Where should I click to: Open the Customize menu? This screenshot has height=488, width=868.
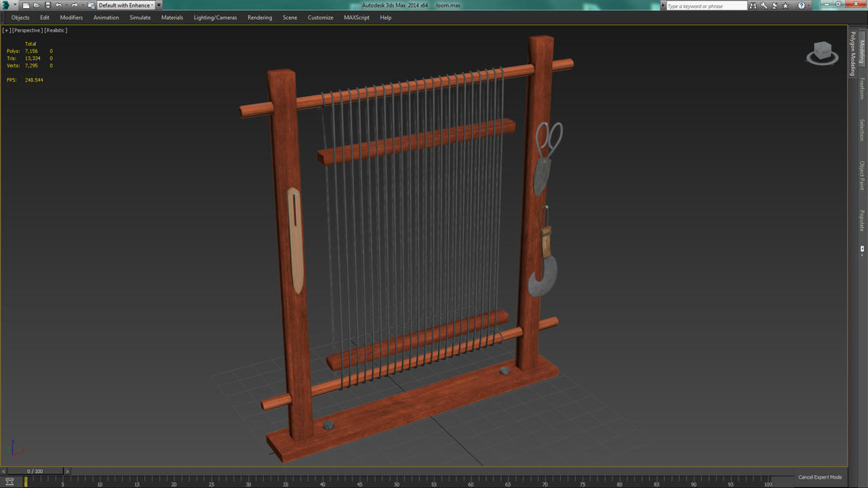[320, 18]
